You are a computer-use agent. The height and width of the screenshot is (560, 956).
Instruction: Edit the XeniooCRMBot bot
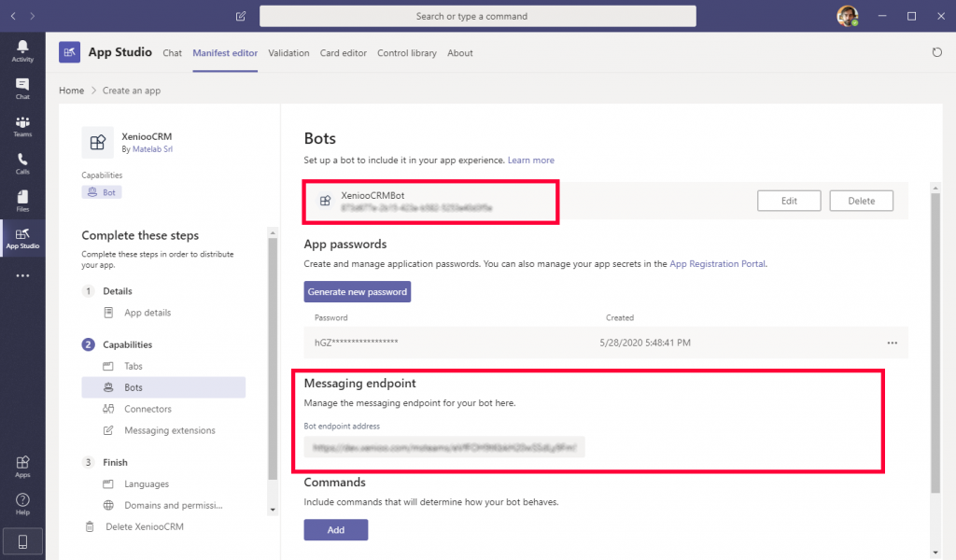(x=789, y=201)
